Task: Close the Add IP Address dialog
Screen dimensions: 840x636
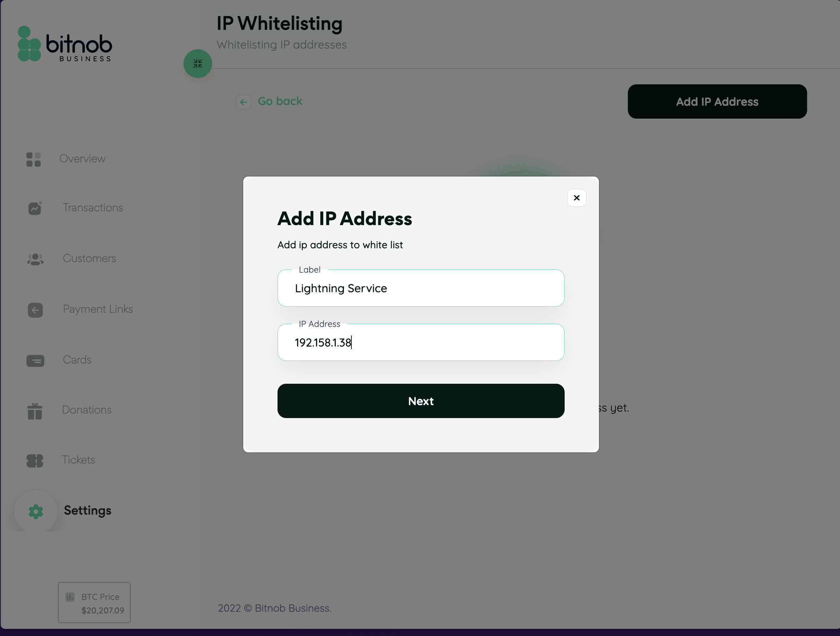Action: tap(576, 198)
